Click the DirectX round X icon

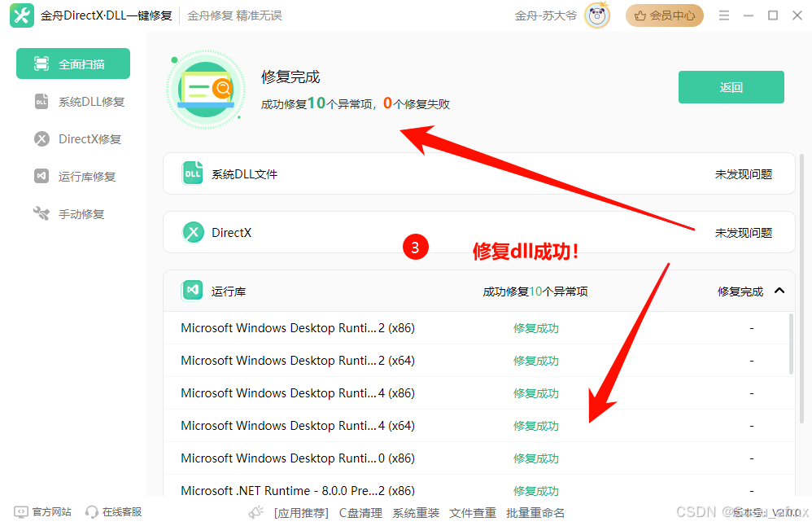tap(193, 232)
